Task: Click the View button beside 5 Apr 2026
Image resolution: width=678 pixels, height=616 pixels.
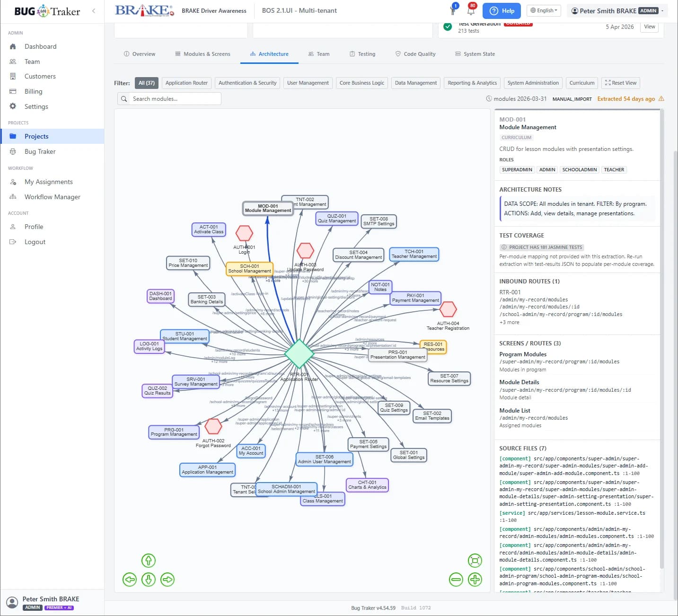Action: coord(650,27)
